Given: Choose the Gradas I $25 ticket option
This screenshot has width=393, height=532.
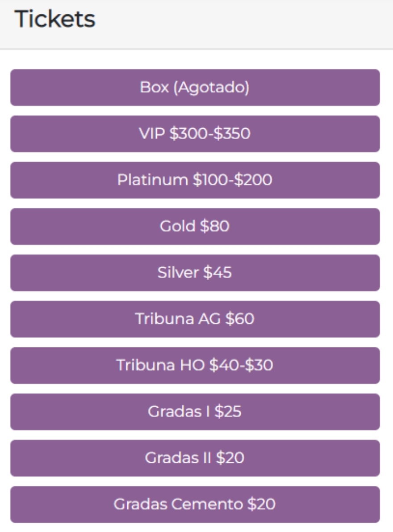Looking at the screenshot, I should coord(195,412).
